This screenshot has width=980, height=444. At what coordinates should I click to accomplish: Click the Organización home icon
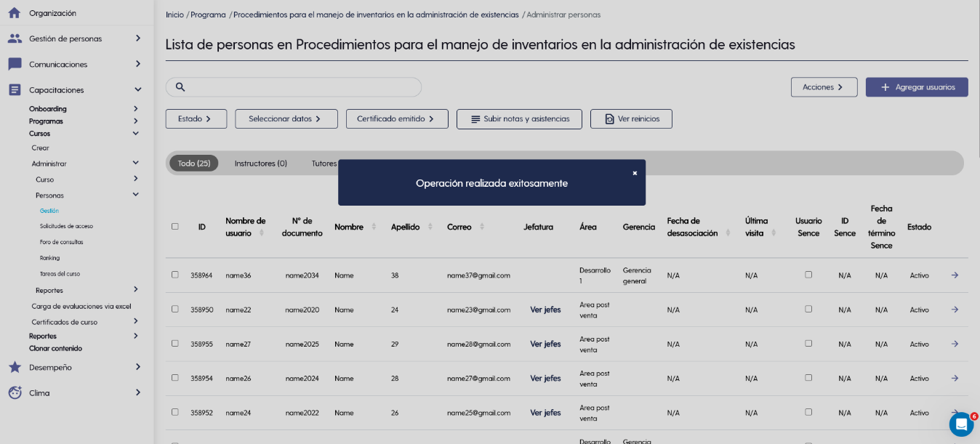15,13
